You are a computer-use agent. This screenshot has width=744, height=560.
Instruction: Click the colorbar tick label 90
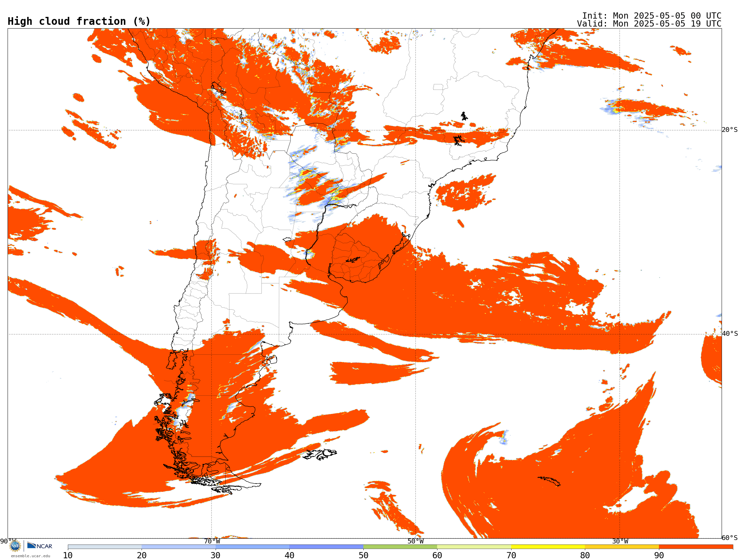pyautogui.click(x=659, y=555)
